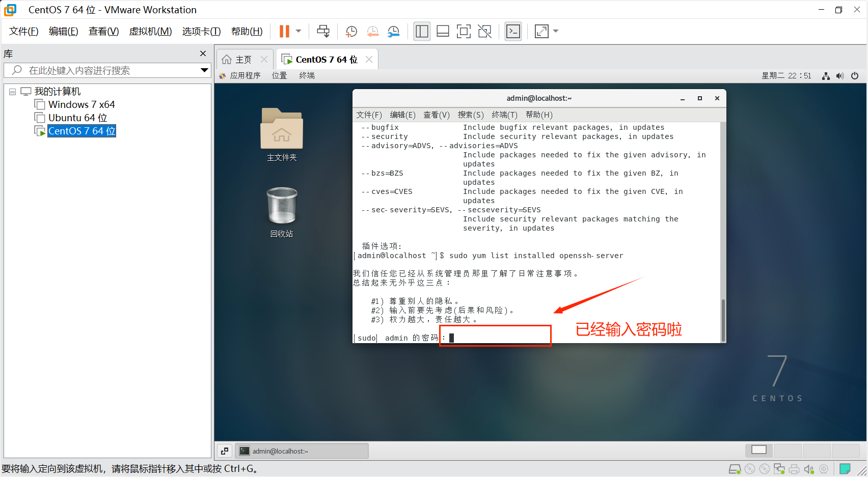Image resolution: width=868 pixels, height=477 pixels.
Task: Close the CentOS 7 64 位 tab
Action: [369, 60]
